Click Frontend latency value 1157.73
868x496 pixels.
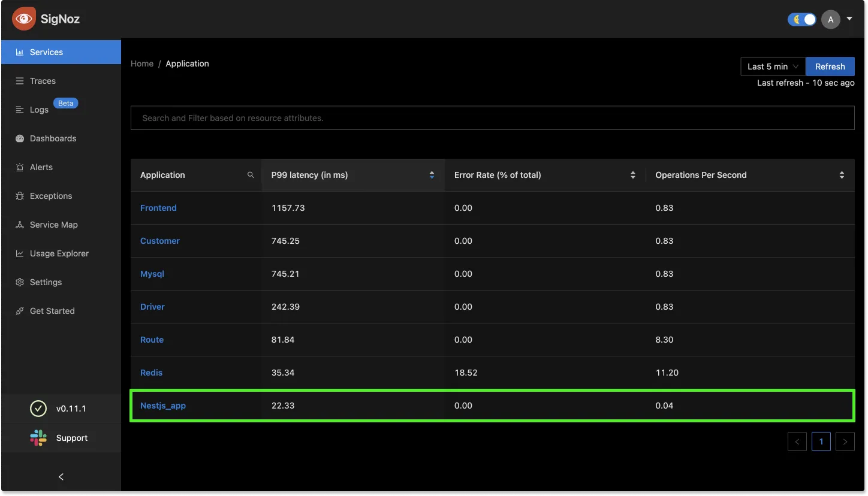pos(288,208)
